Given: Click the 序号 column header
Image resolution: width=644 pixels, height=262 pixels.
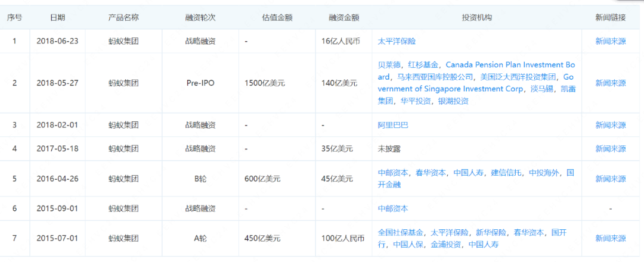Looking at the screenshot, I should 15,18.
